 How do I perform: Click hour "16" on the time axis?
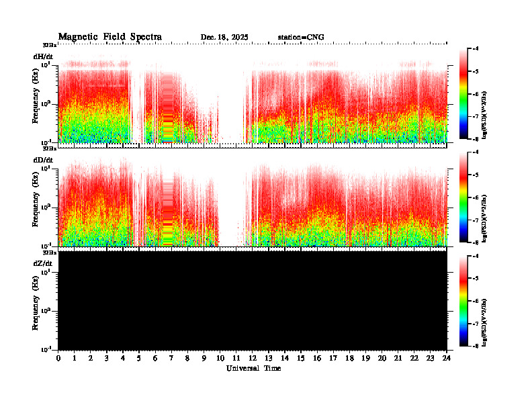coord(317,358)
